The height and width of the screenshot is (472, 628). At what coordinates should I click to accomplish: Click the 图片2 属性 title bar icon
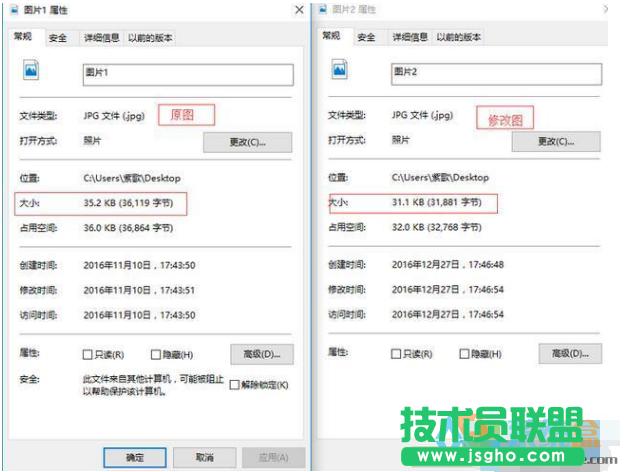pyautogui.click(x=323, y=9)
